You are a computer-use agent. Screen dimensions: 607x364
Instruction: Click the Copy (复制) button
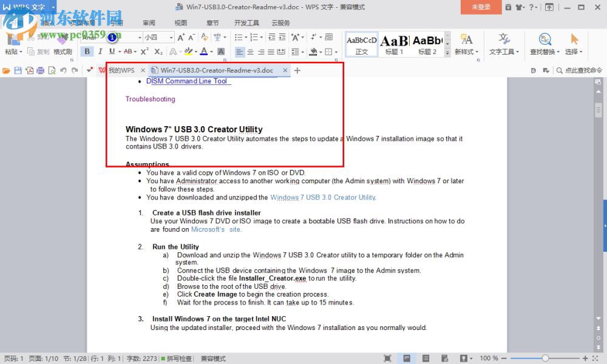click(x=39, y=52)
